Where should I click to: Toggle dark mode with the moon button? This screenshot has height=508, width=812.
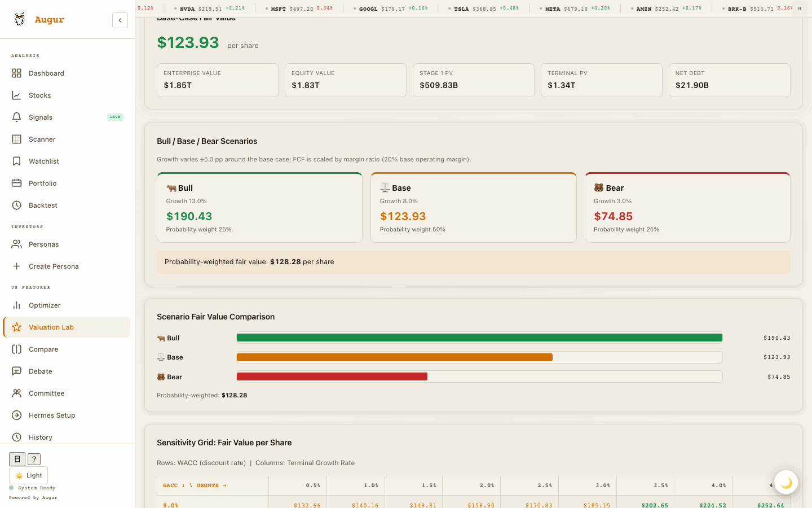786,483
